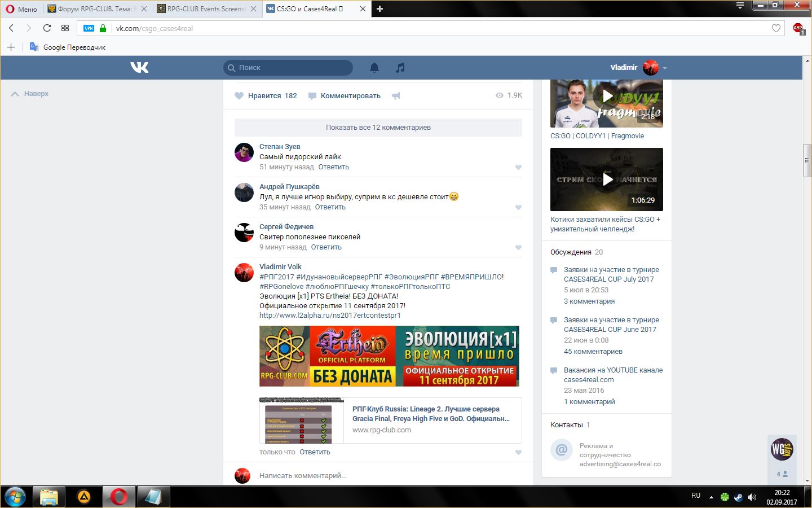This screenshot has width=812, height=508.
Task: Open the WG keys chat bubble
Action: [x=782, y=450]
